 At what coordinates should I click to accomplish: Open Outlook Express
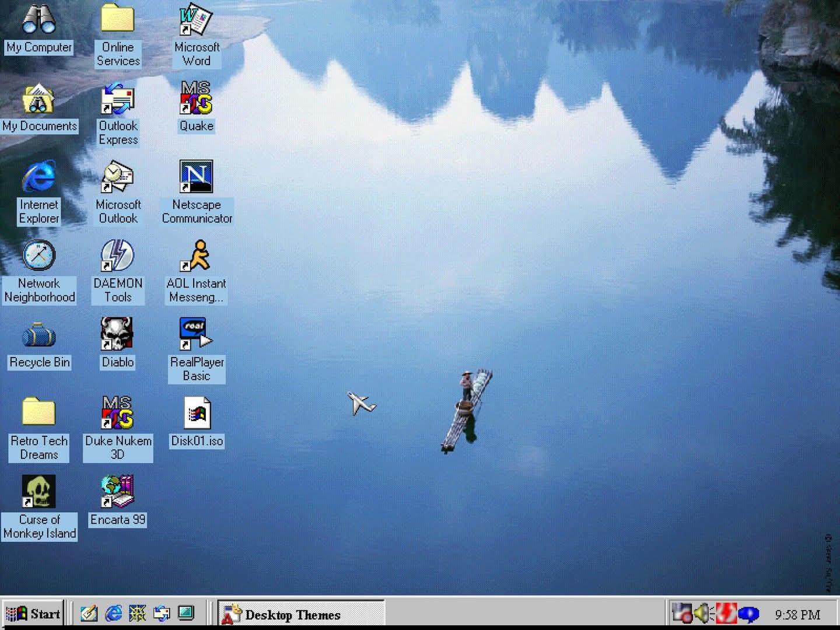(117, 99)
